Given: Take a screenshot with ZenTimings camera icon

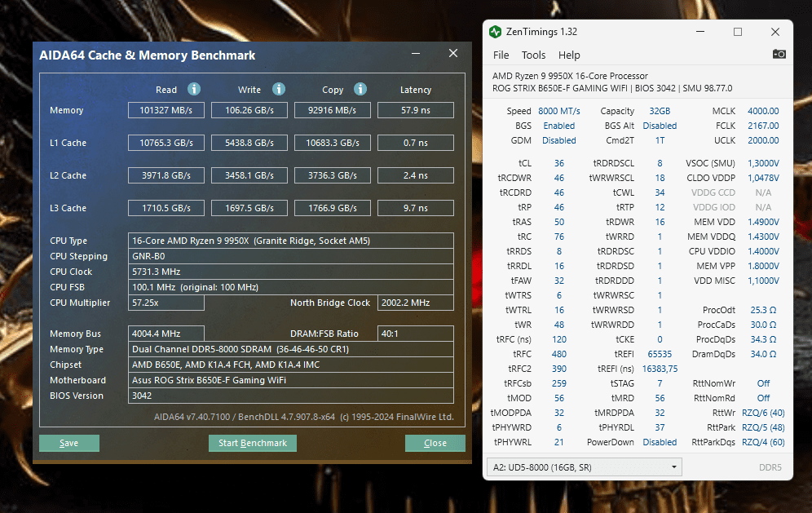Looking at the screenshot, I should pos(779,55).
